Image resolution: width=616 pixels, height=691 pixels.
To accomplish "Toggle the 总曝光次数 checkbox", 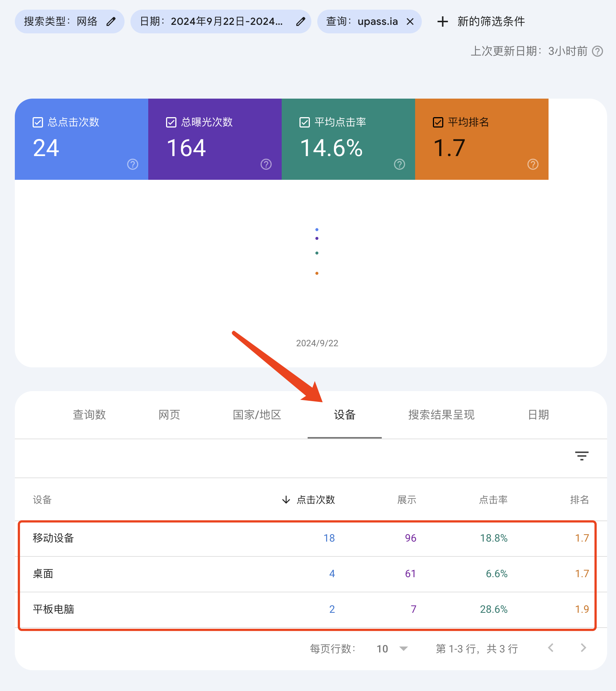I will [x=171, y=122].
